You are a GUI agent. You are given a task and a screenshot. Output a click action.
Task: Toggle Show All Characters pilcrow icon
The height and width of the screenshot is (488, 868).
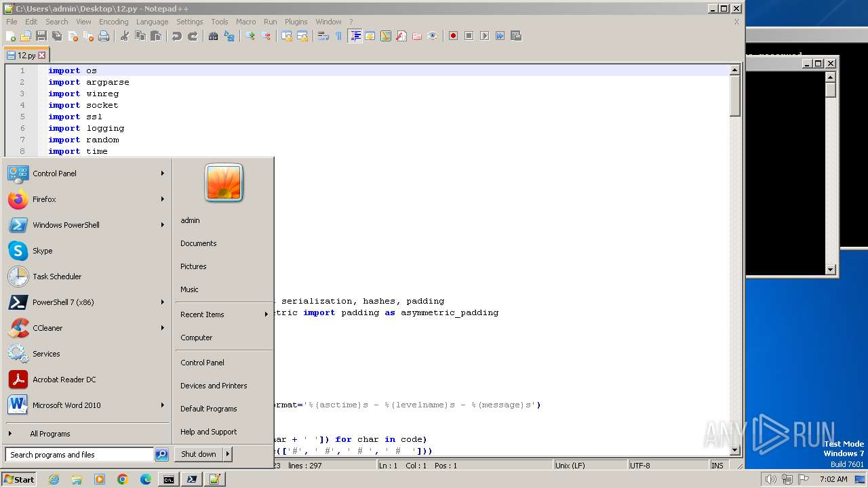coord(339,36)
